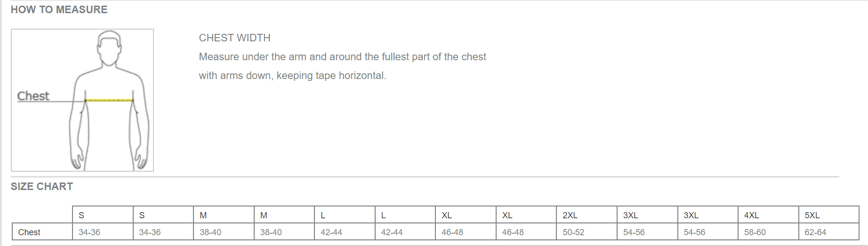Click the first S size column header
Viewport: 868px width, 246px height.
pos(81,215)
